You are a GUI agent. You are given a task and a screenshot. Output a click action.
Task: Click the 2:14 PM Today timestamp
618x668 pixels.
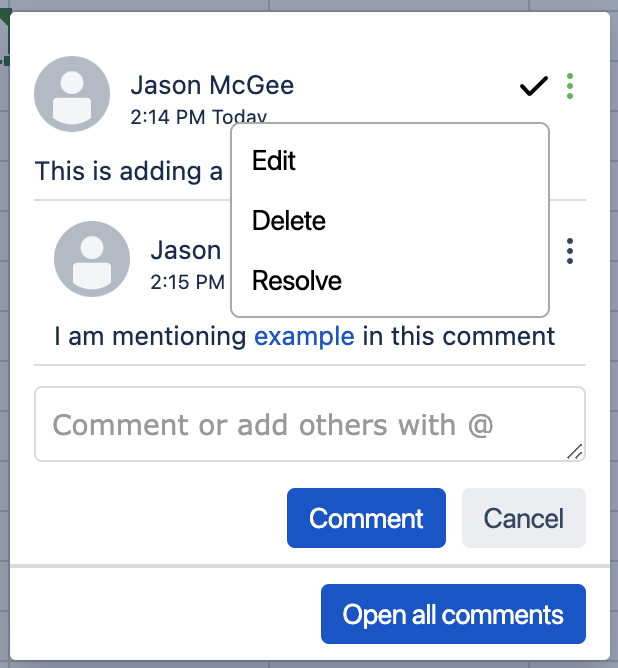click(x=198, y=117)
